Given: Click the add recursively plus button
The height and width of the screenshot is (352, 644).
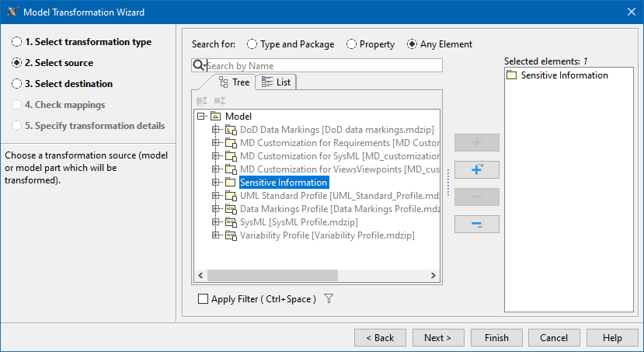Looking at the screenshot, I should [x=476, y=170].
